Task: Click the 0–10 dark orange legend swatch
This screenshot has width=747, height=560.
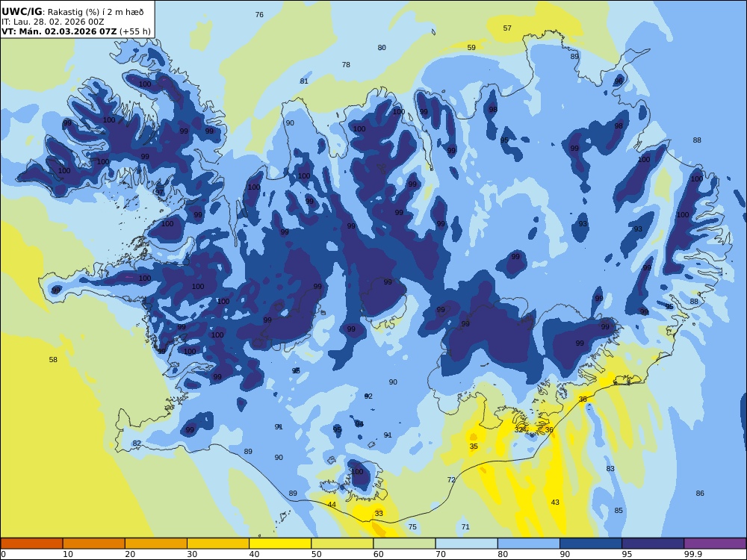Action: coord(31,544)
